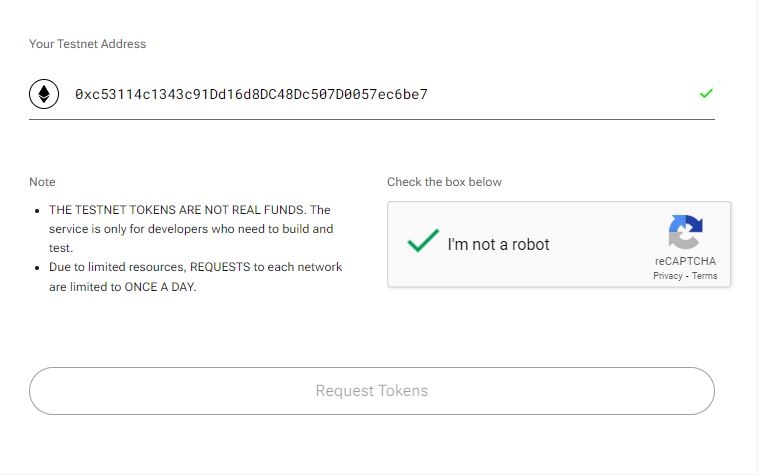Click the "reCAPTCHA" text under the logo
Viewport: 758px width, 475px height.
pos(685,262)
